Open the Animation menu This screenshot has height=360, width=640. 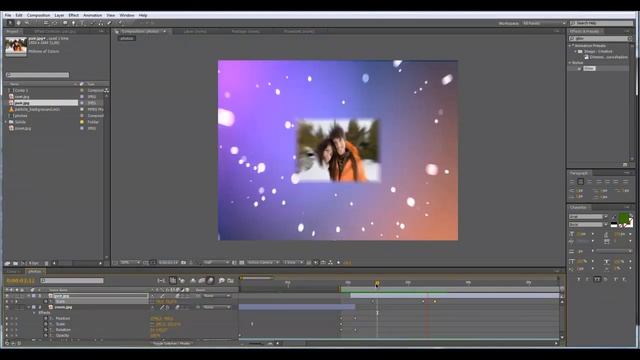(93, 15)
